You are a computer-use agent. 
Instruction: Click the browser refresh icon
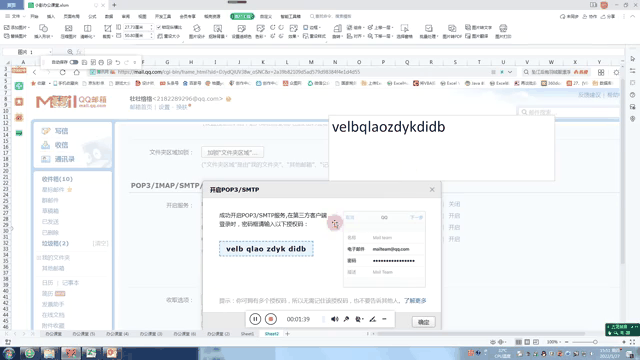pyautogui.click(x=62, y=72)
